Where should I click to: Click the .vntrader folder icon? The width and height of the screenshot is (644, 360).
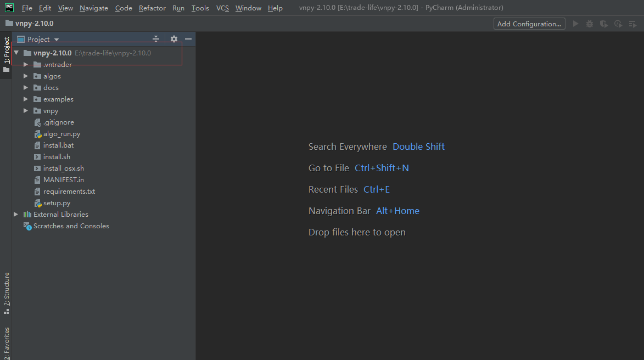coord(37,64)
